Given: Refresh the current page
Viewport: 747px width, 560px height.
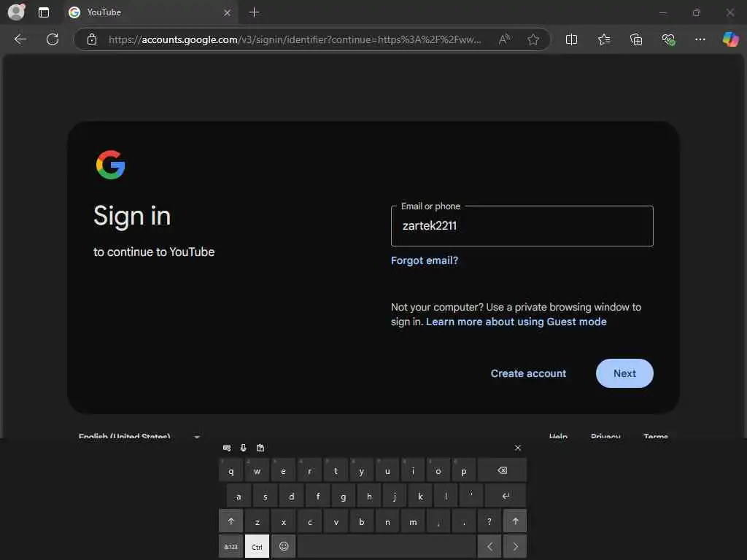Looking at the screenshot, I should 53,39.
